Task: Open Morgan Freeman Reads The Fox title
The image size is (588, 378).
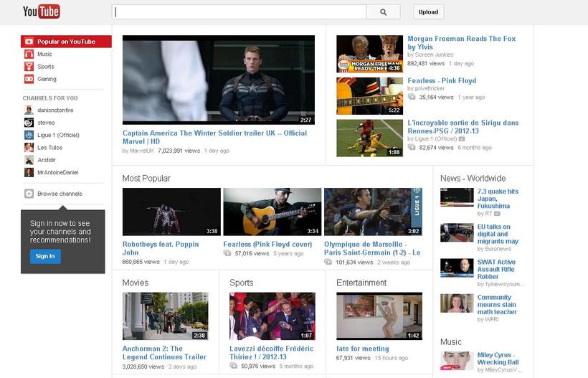Action: point(461,43)
